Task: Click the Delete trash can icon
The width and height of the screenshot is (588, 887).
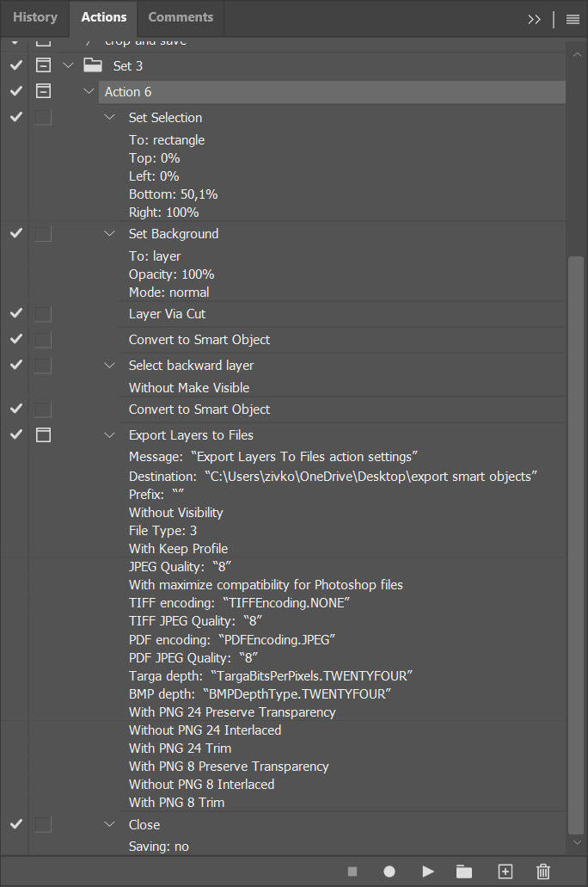Action: (x=543, y=872)
